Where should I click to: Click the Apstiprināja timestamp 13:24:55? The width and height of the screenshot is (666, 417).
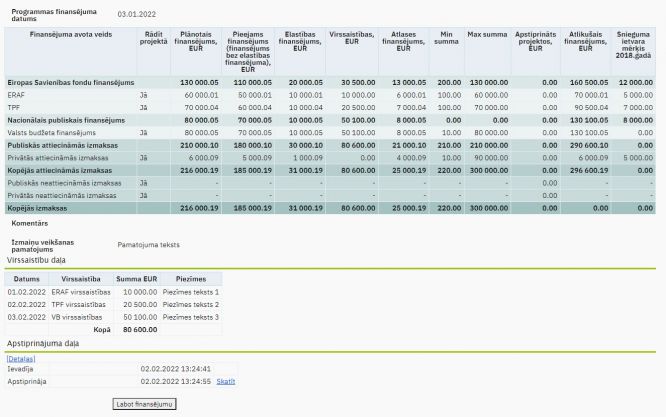click(175, 381)
